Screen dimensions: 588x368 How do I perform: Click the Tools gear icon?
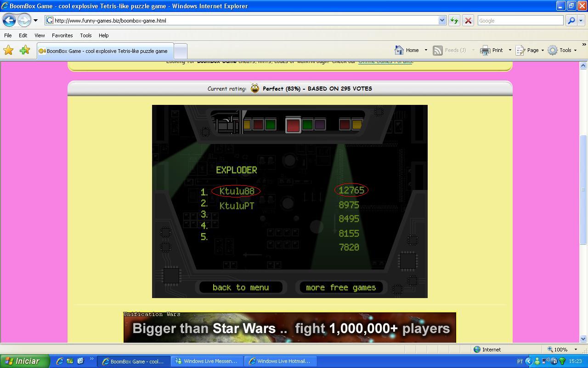(x=553, y=50)
